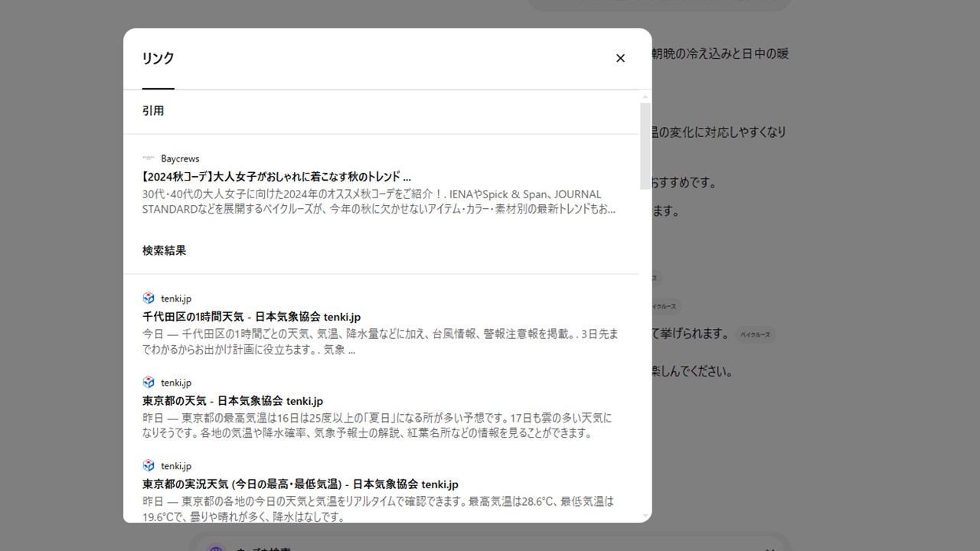Viewport: 980px width, 551px height.
Task: Open 東京都の天気 - 日本気象協会 tenki.jp link
Action: tap(233, 401)
